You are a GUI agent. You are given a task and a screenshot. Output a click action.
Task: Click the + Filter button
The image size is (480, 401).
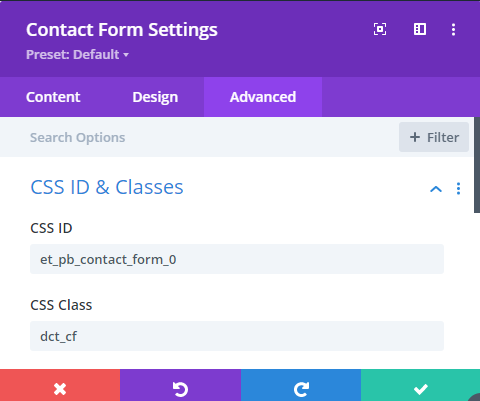(434, 137)
